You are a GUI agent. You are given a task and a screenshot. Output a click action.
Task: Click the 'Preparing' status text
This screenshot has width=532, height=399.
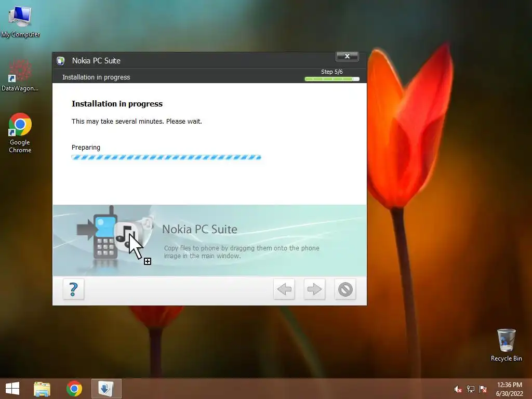pos(86,148)
